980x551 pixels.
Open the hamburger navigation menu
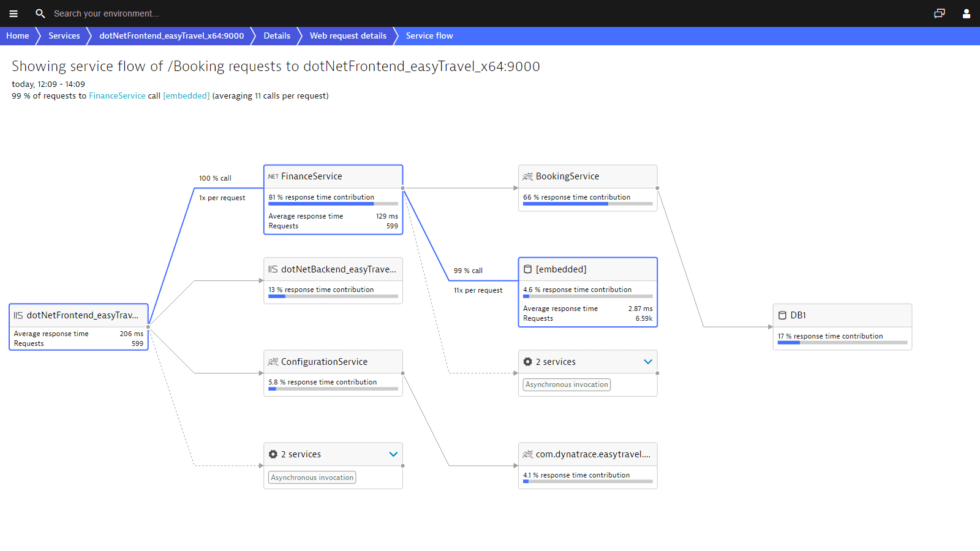point(13,13)
